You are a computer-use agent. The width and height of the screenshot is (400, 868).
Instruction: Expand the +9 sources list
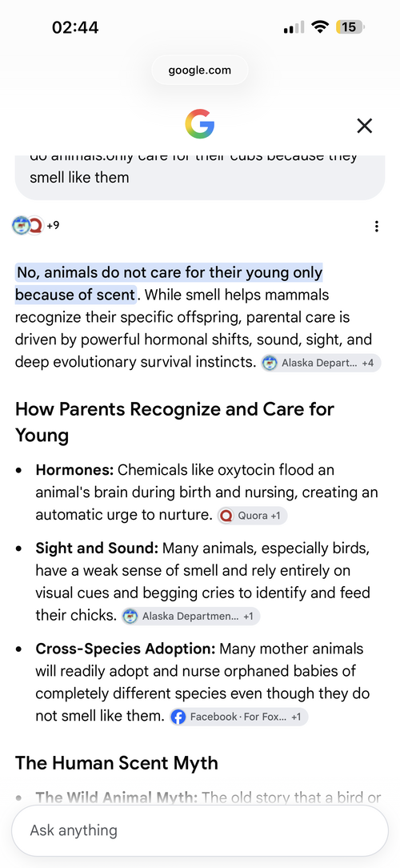pyautogui.click(x=53, y=225)
